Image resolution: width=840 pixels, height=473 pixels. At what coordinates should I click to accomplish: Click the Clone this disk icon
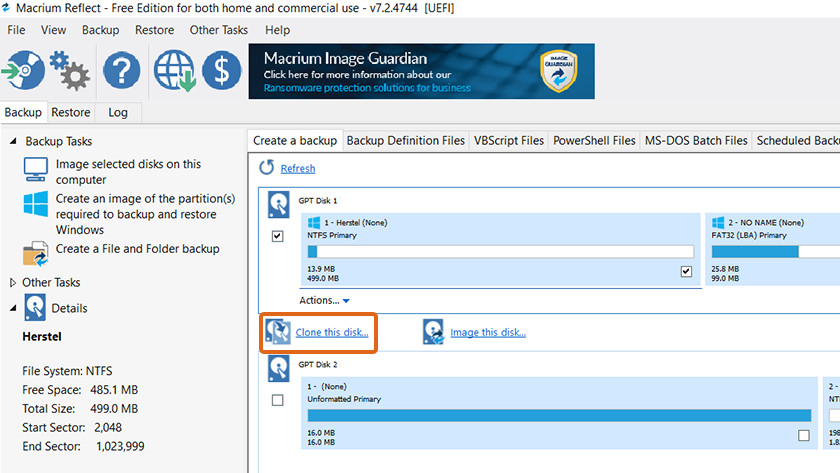point(278,332)
